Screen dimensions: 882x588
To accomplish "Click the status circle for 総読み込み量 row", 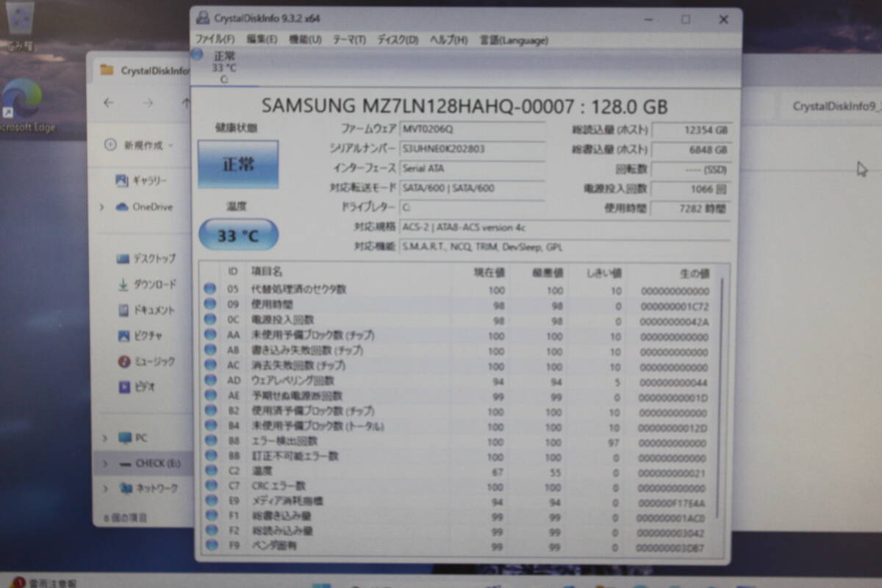I will pos(212,531).
